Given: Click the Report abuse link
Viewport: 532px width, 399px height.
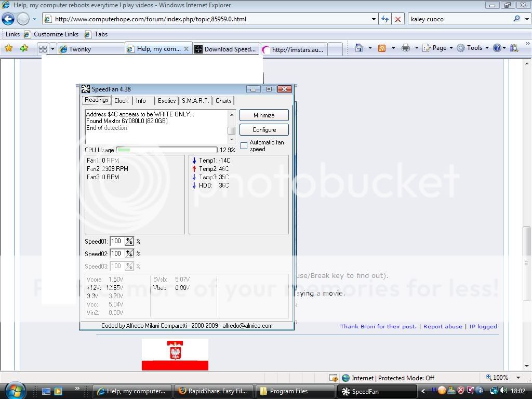Looking at the screenshot, I should [x=443, y=326].
